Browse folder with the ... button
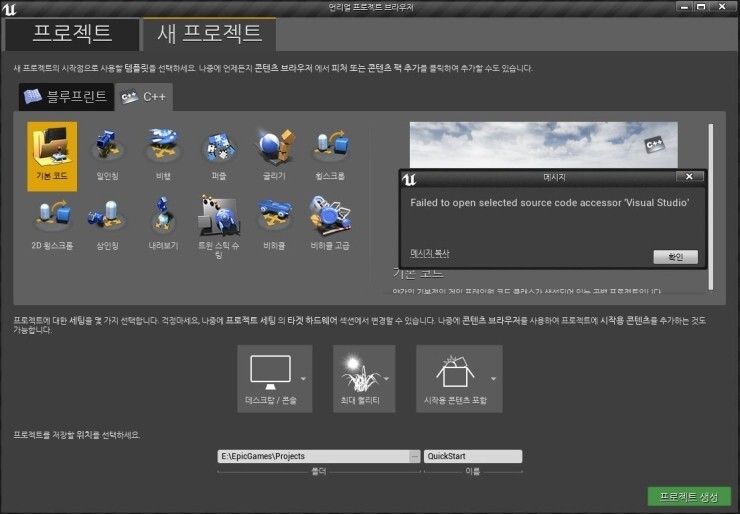This screenshot has height=514, width=740. [414, 456]
